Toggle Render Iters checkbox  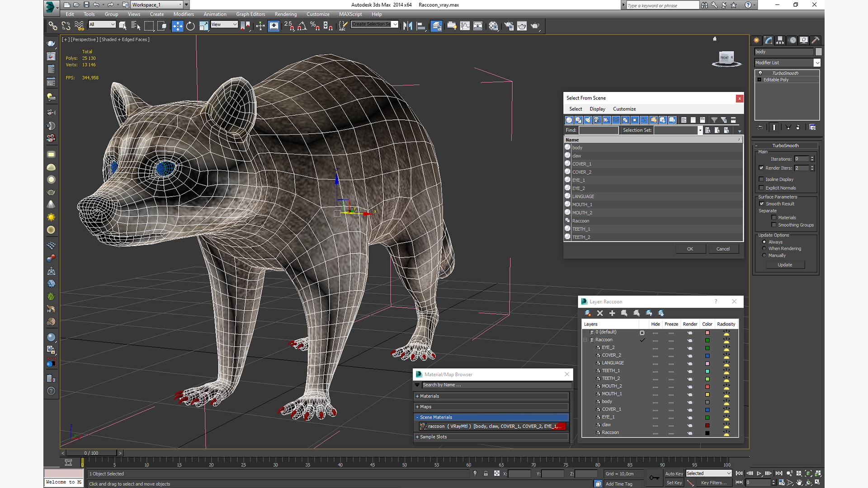pyautogui.click(x=761, y=168)
